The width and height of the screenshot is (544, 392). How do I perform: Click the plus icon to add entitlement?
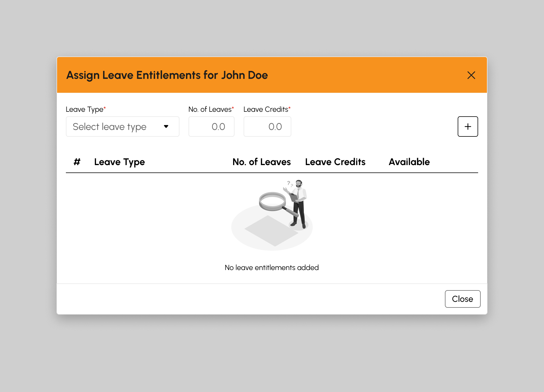pos(468,127)
